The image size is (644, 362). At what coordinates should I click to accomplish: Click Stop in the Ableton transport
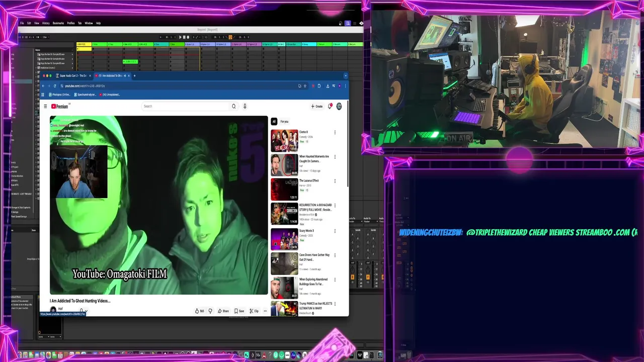pyautogui.click(x=184, y=37)
